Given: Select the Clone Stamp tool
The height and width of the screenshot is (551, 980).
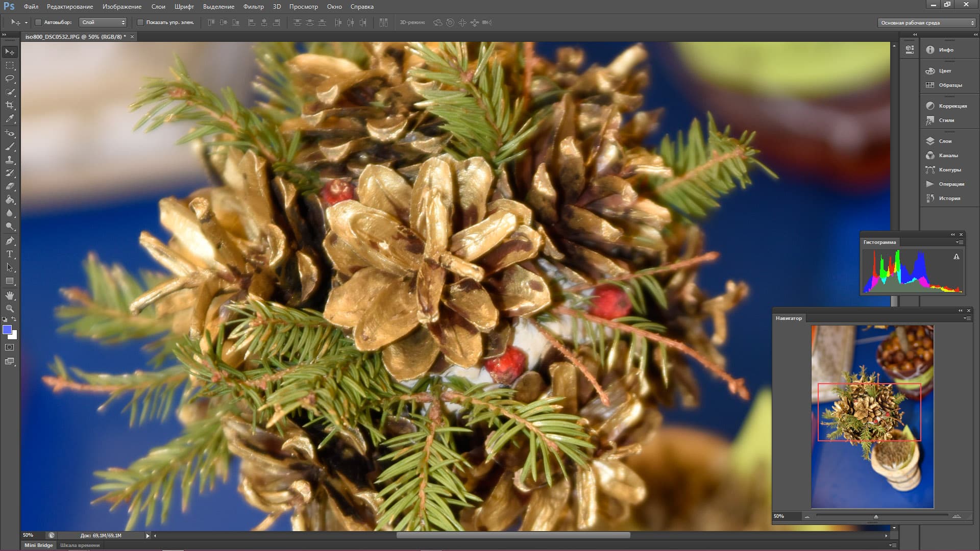Looking at the screenshot, I should (10, 160).
